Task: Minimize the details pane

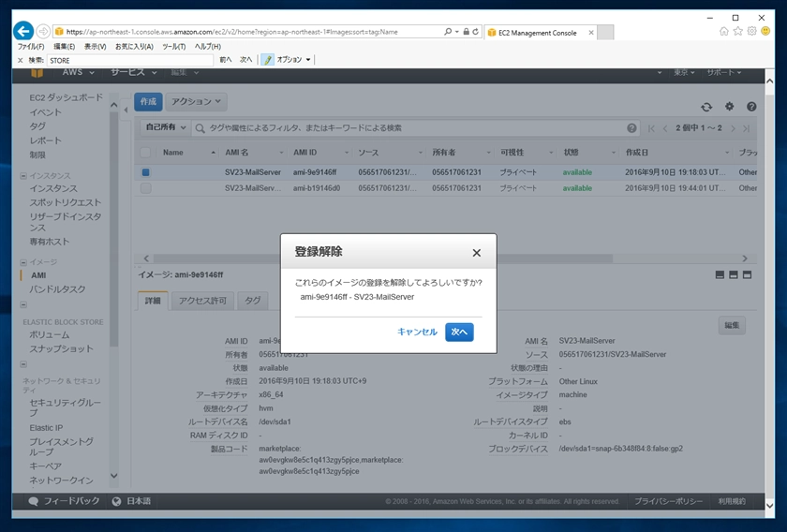Action: [x=720, y=275]
